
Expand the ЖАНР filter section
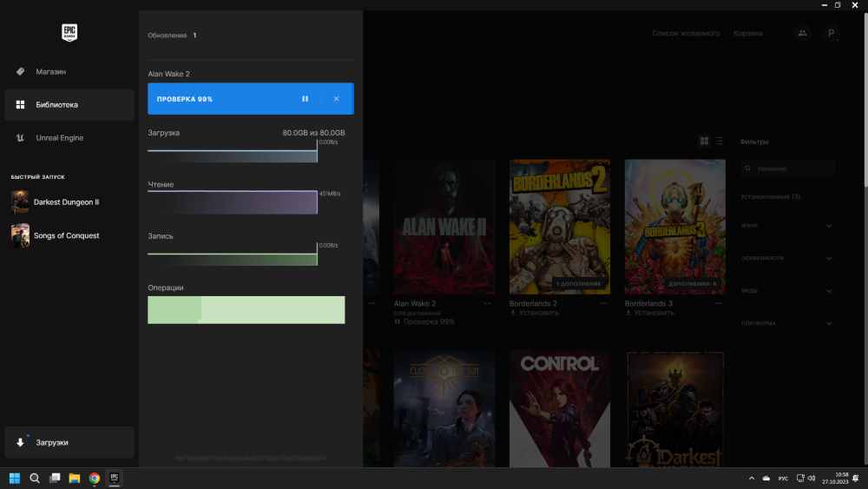(828, 226)
